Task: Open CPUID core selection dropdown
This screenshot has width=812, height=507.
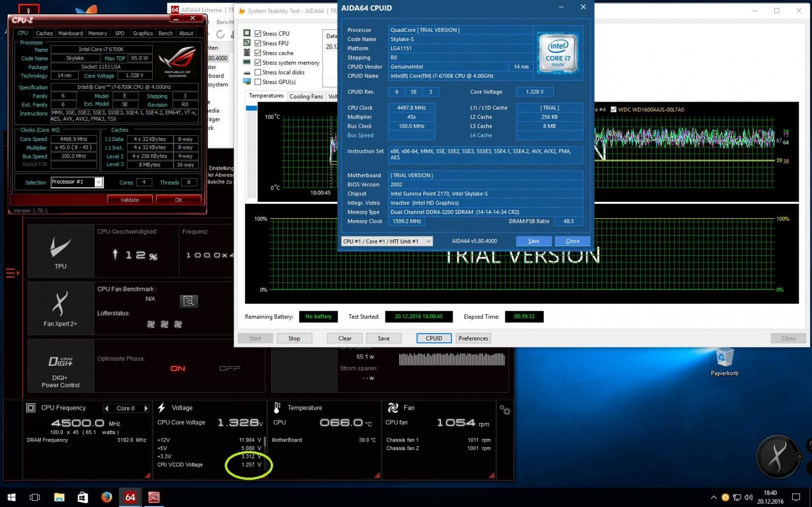Action: pos(387,241)
